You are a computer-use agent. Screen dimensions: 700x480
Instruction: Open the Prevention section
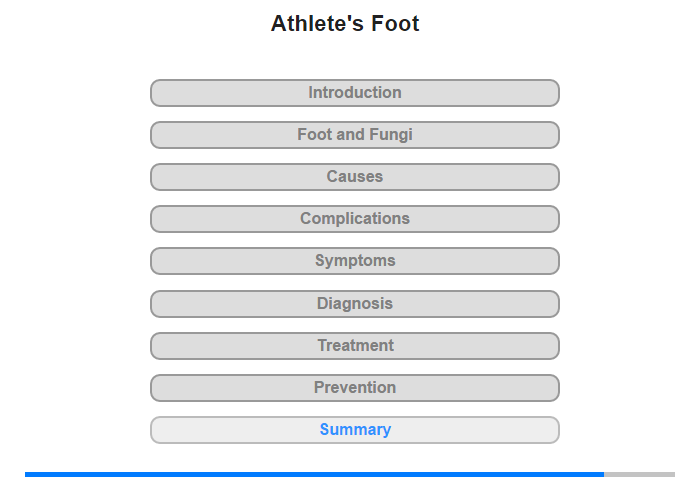[355, 388]
